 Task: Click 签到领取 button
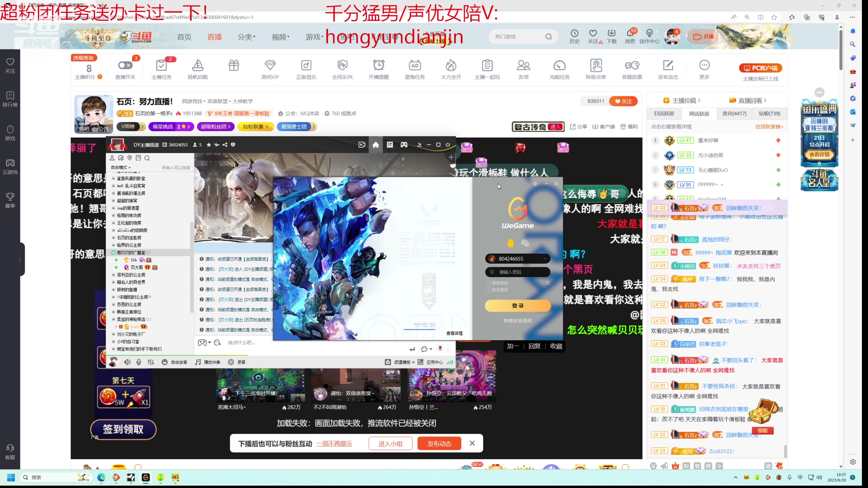pyautogui.click(x=123, y=429)
